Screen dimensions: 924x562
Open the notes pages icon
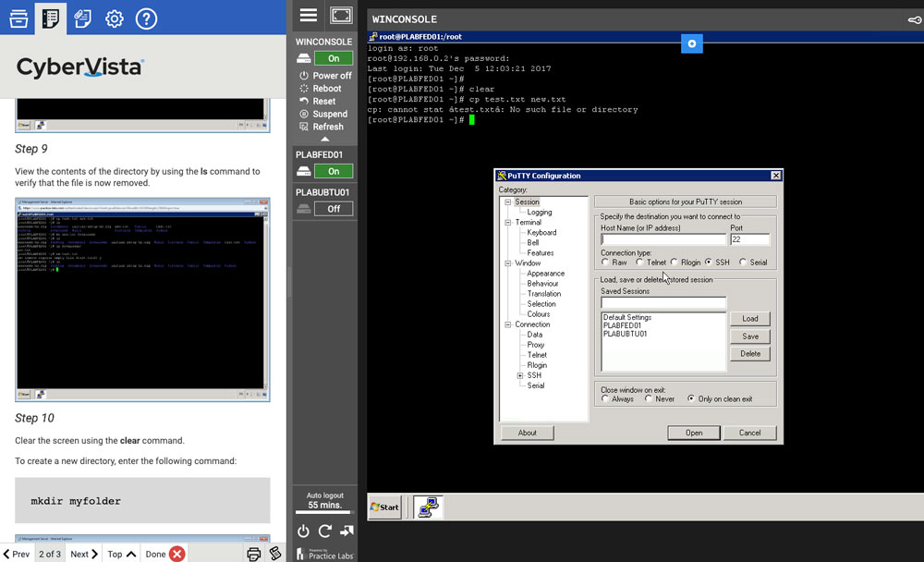[x=82, y=18]
